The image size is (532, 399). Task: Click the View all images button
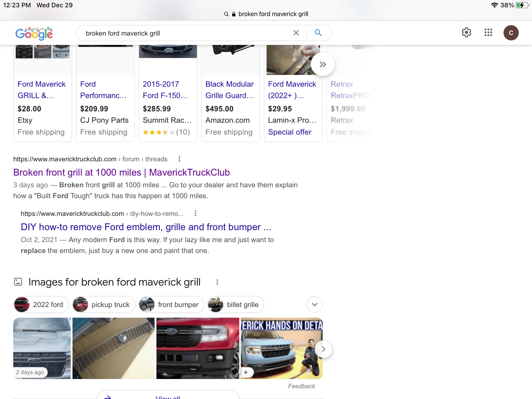click(x=168, y=395)
